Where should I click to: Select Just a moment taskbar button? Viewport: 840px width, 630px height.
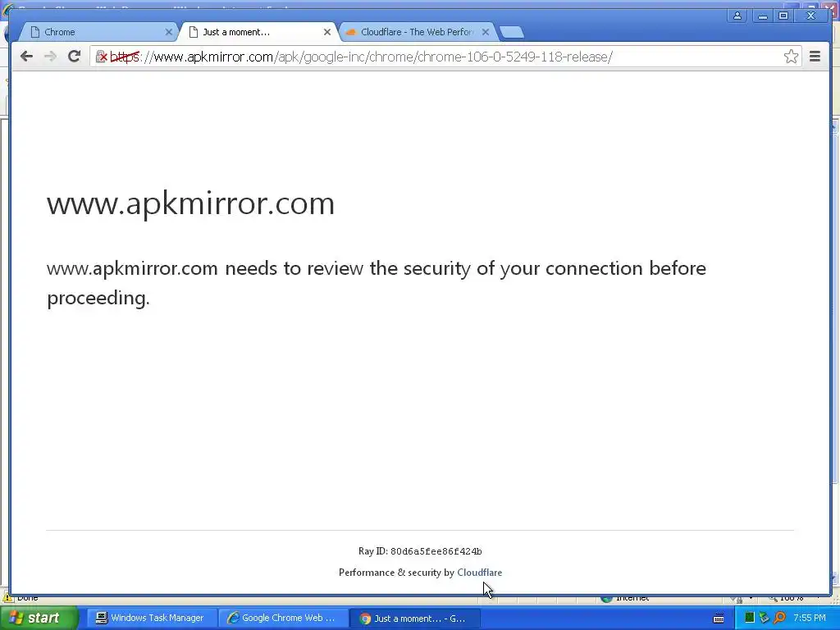[x=413, y=619]
